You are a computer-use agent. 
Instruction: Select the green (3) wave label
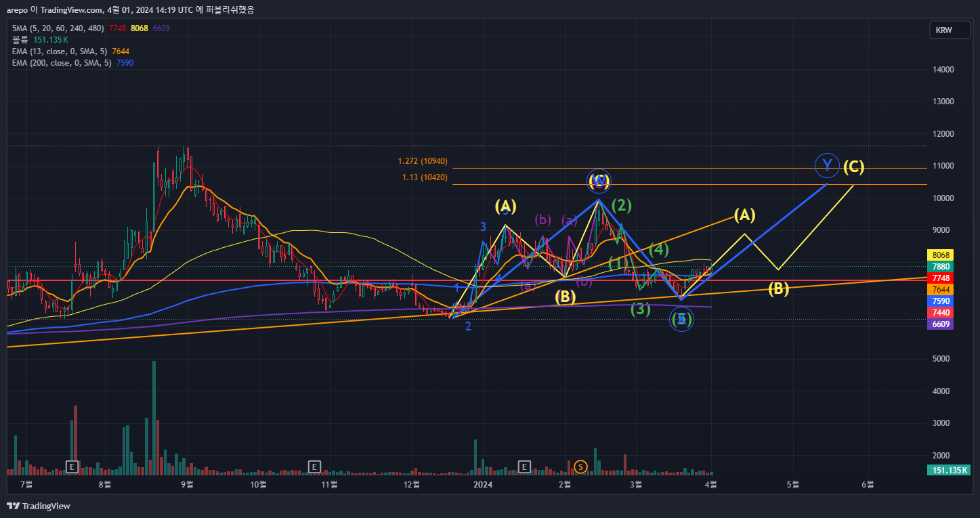[641, 309]
